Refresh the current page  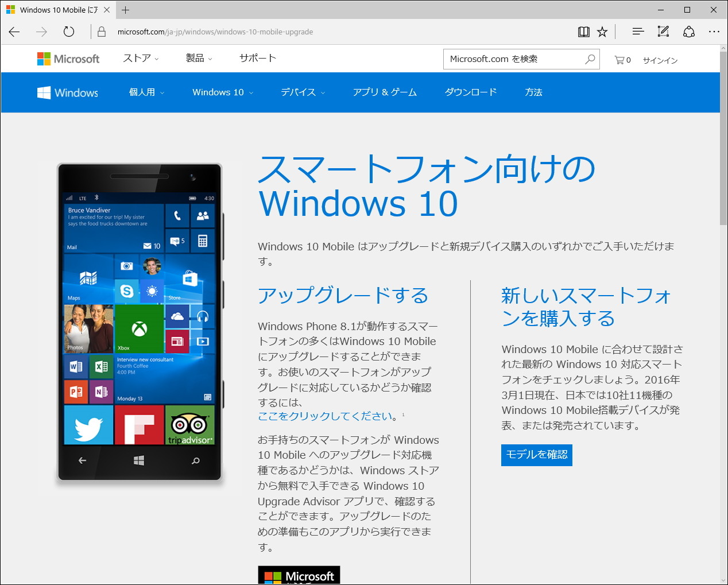68,32
